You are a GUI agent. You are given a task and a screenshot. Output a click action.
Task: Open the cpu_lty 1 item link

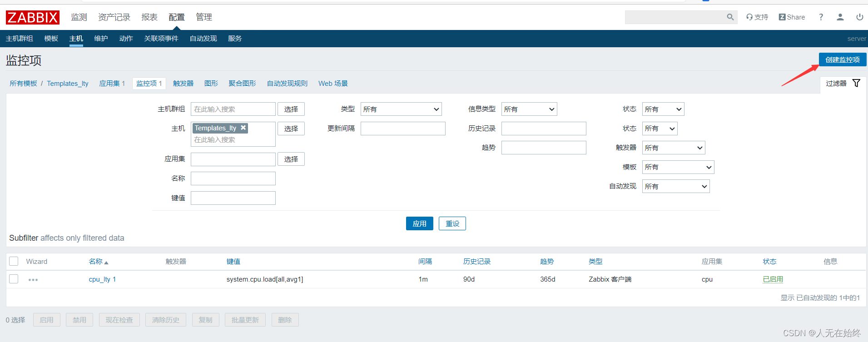coord(102,279)
